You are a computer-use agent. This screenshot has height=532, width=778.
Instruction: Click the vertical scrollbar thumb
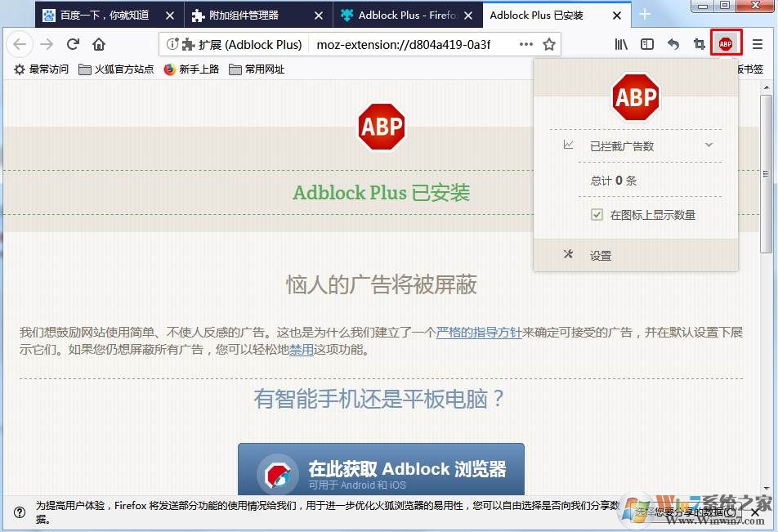point(766,174)
